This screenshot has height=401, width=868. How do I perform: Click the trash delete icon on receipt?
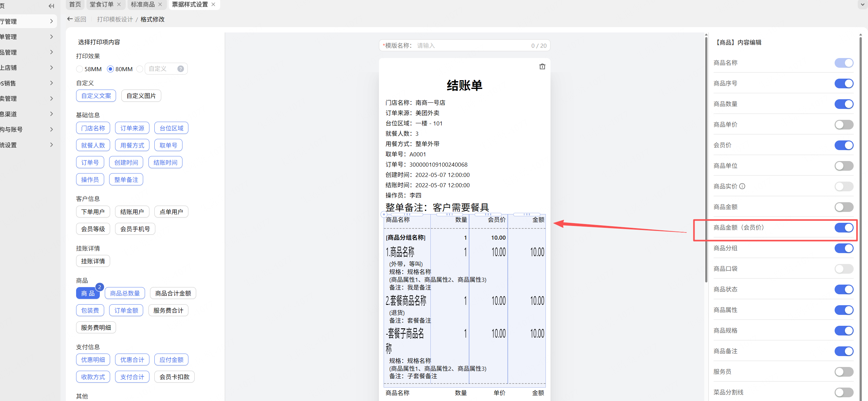coord(542,66)
